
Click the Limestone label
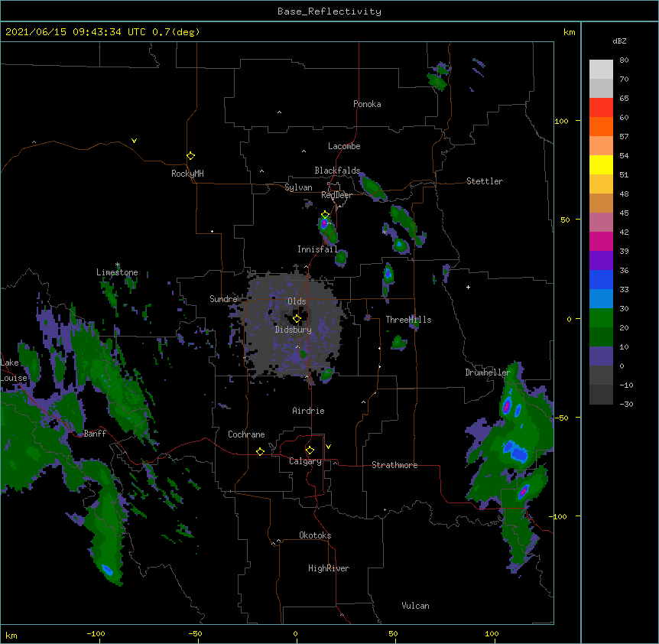[x=117, y=272]
